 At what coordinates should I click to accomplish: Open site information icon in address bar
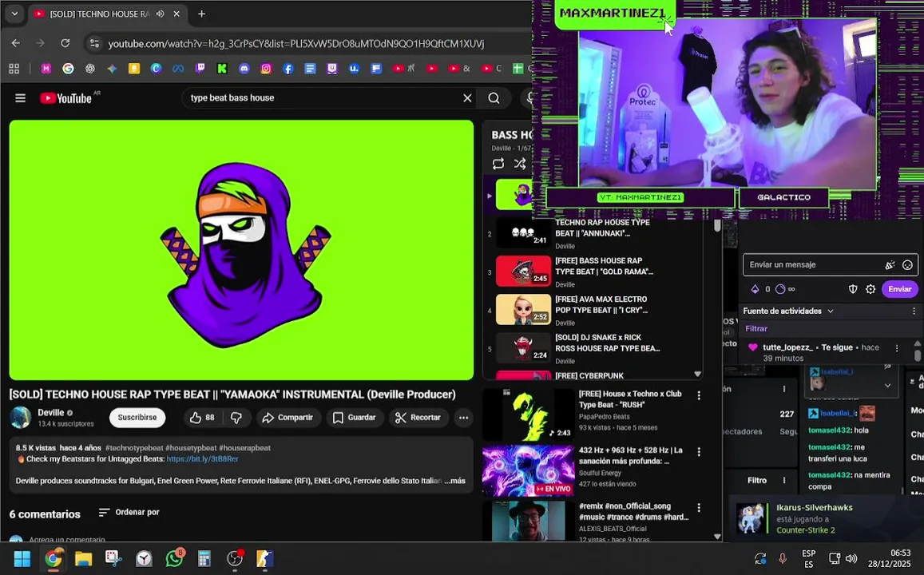click(x=94, y=43)
